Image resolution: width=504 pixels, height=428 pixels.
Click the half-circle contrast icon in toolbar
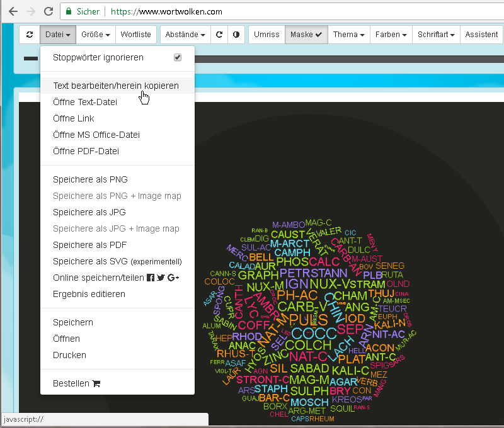tap(236, 35)
